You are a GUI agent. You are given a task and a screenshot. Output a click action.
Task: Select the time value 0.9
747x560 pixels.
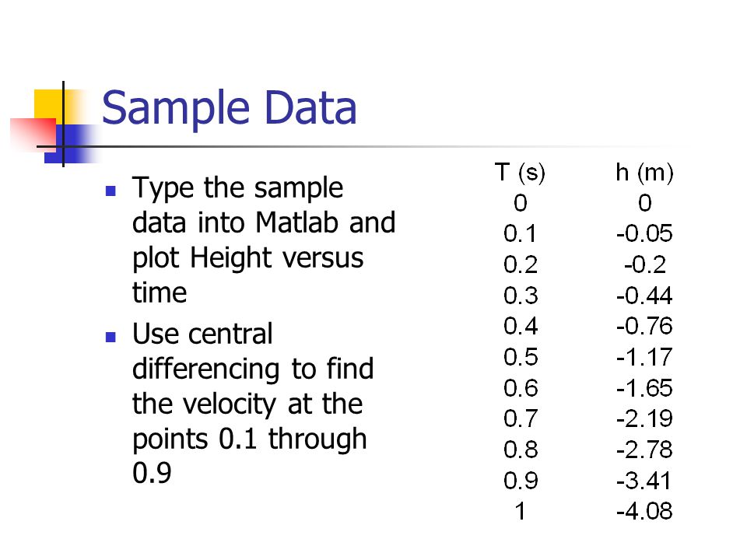point(521,481)
